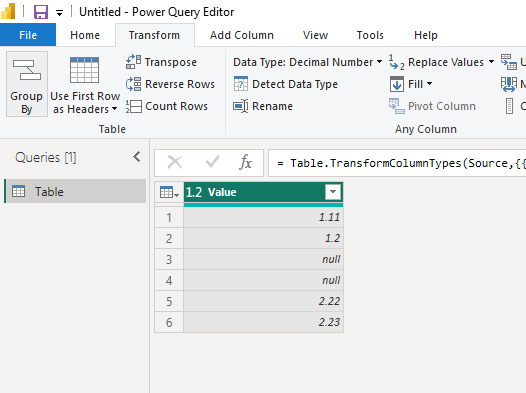526x393 pixels.
Task: Click the Reverse Rows icon
Action: pos(133,84)
